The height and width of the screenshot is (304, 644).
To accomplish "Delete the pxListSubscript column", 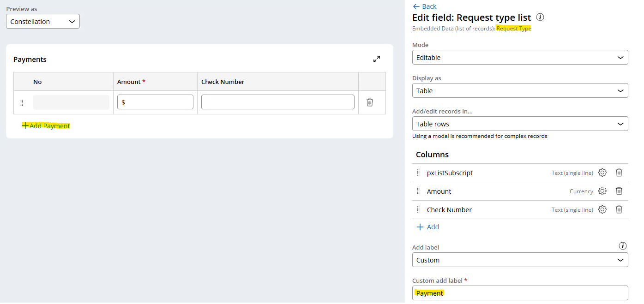I will 619,173.
